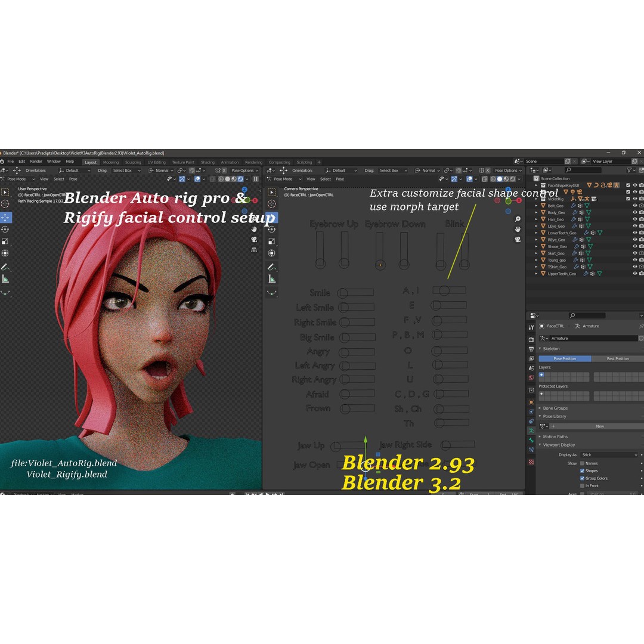Open the World properties tab

[x=531, y=377]
